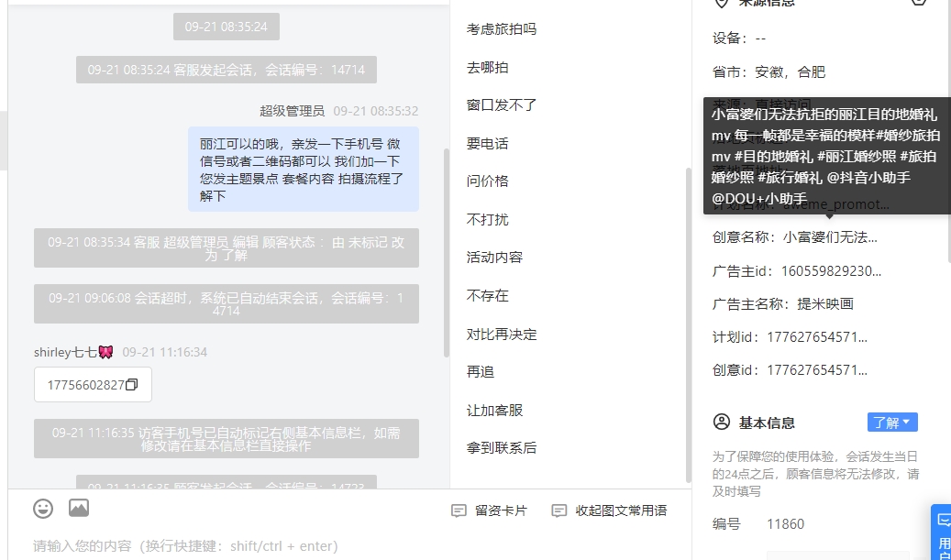Click the 创意id value
Viewport: 951px width, 560px height.
pyautogui.click(x=817, y=369)
